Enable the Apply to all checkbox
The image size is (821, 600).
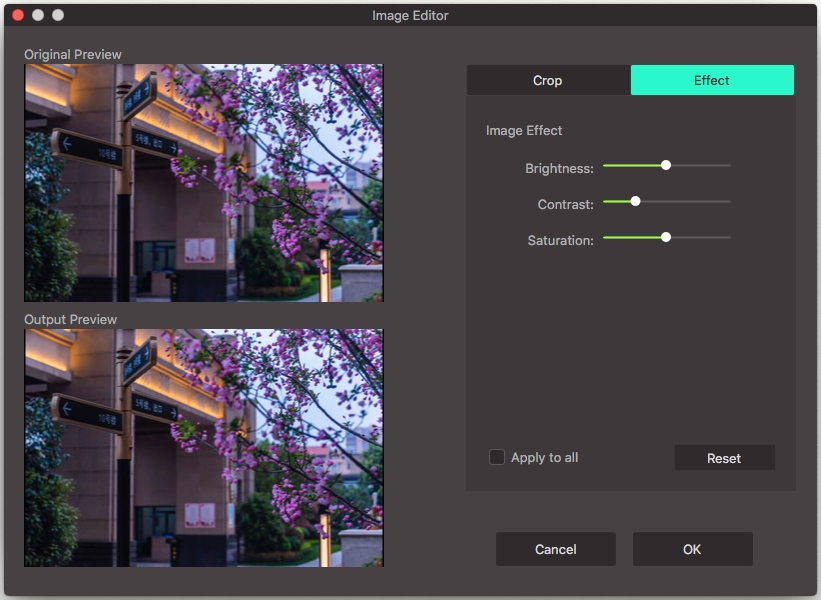[497, 457]
